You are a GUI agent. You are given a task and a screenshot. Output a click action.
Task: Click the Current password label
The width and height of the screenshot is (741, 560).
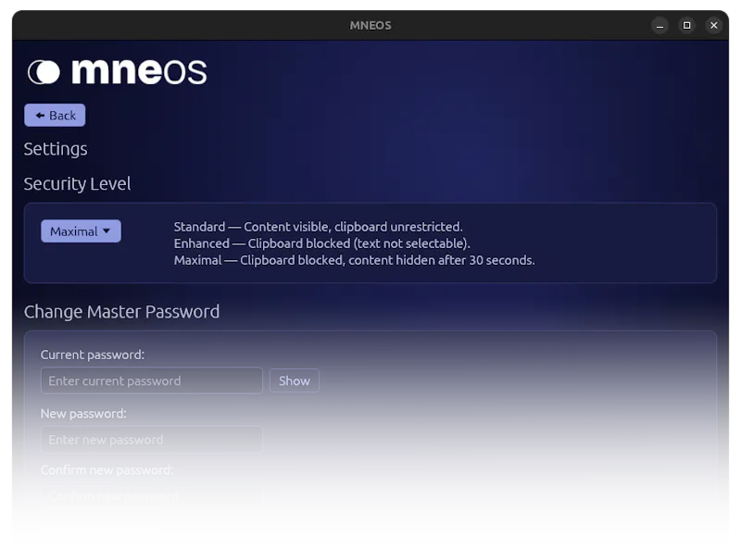coord(93,355)
